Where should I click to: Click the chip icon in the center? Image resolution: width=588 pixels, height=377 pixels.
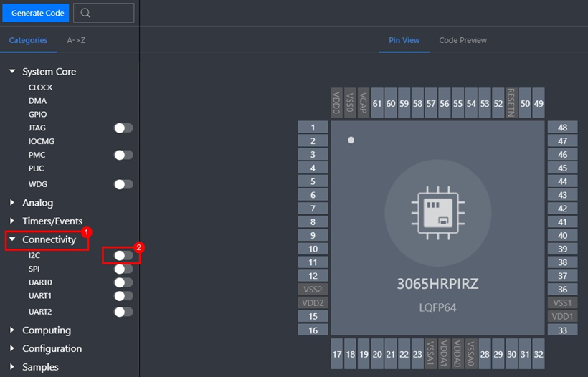(437, 213)
